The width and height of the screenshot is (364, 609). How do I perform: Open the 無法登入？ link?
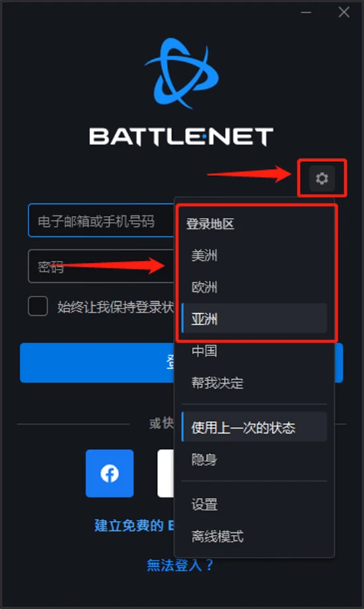pos(180,565)
